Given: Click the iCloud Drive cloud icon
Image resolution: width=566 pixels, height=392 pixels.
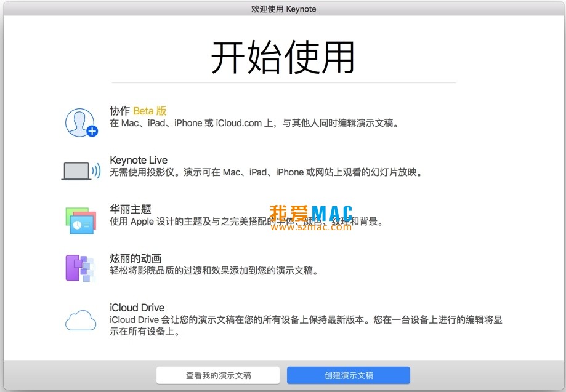Looking at the screenshot, I should click(81, 320).
